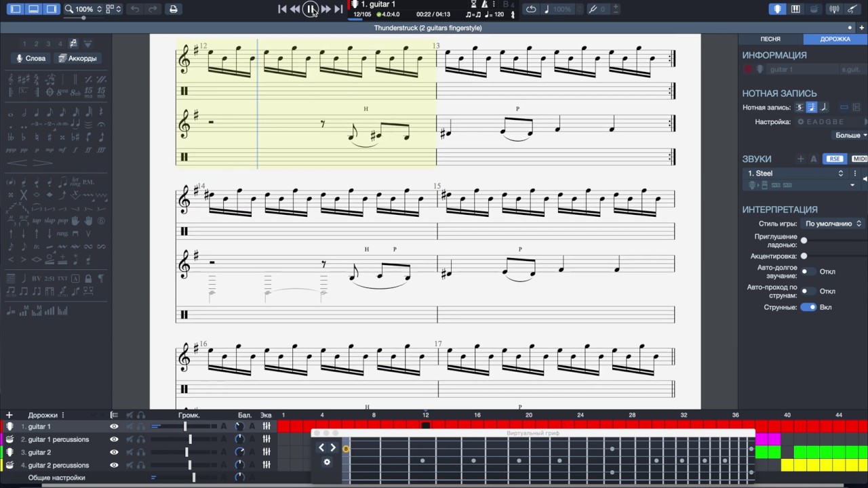The image size is (868, 488).
Task: Toggle the loop playback icon
Action: point(531,9)
